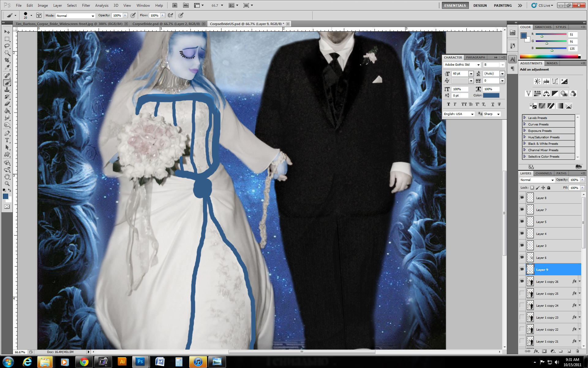The height and width of the screenshot is (368, 588).
Task: Add a Brightness/Contrast adjustment
Action: (x=537, y=81)
